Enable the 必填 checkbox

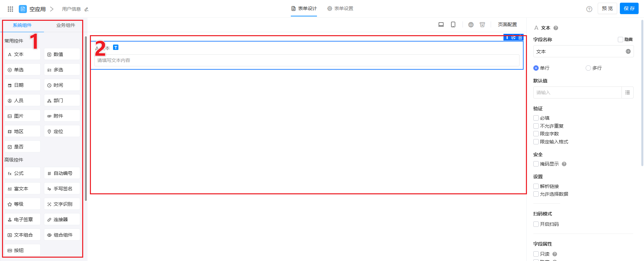pyautogui.click(x=536, y=118)
